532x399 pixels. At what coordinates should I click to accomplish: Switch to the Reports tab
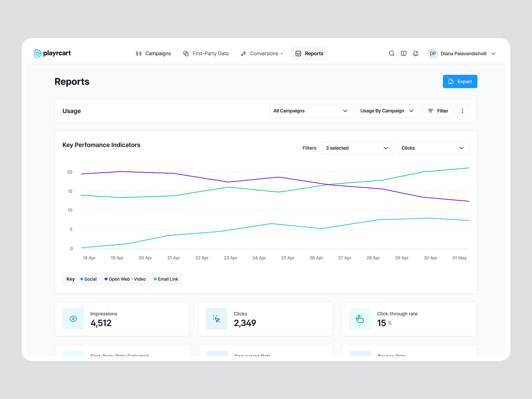pos(309,53)
